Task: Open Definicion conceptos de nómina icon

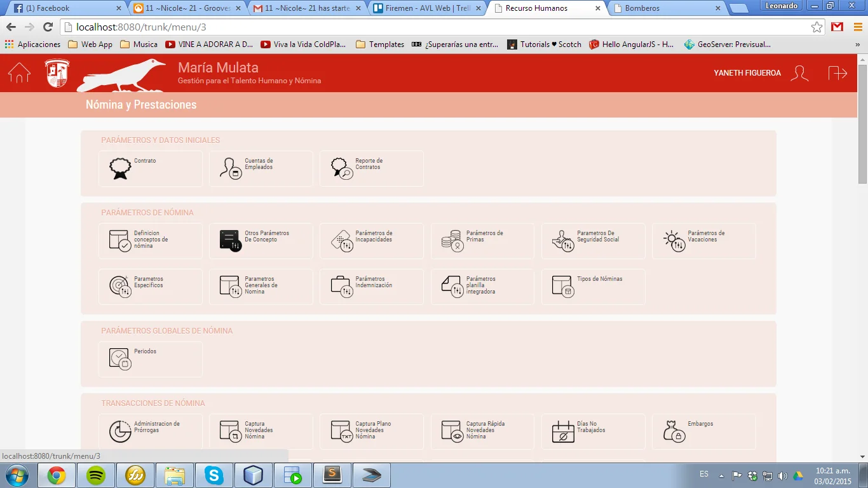Action: [x=120, y=241]
